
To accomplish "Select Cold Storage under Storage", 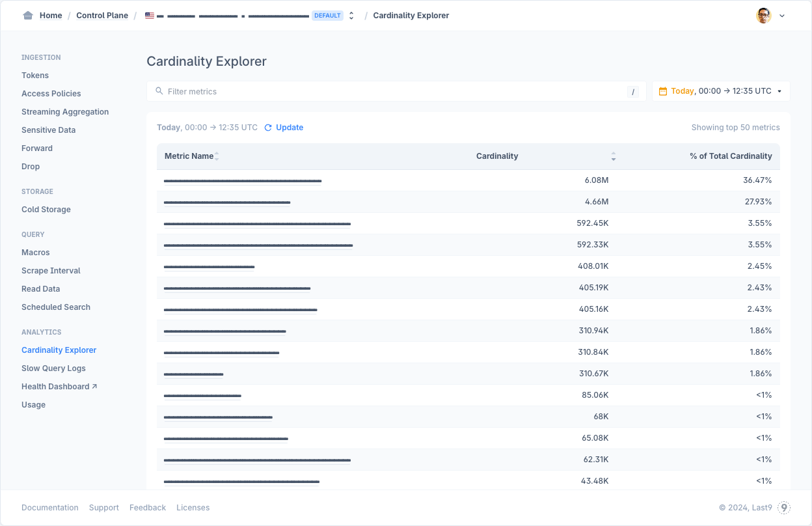I will click(46, 209).
